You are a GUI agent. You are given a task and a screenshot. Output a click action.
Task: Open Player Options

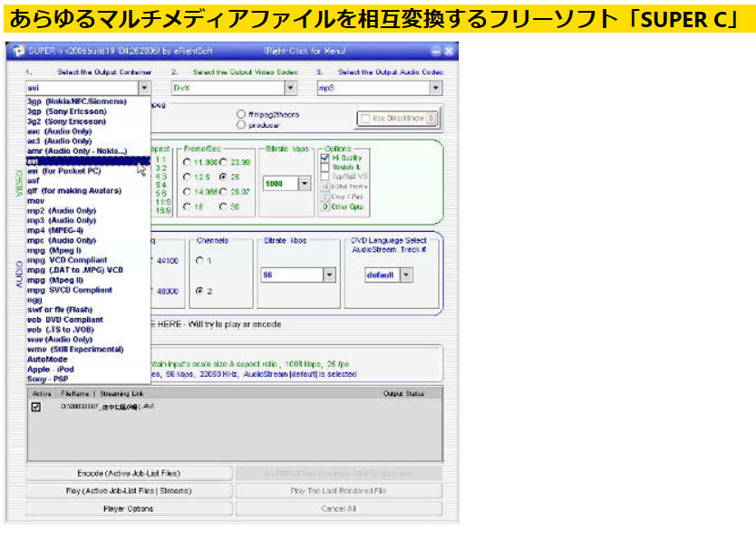coord(130,509)
